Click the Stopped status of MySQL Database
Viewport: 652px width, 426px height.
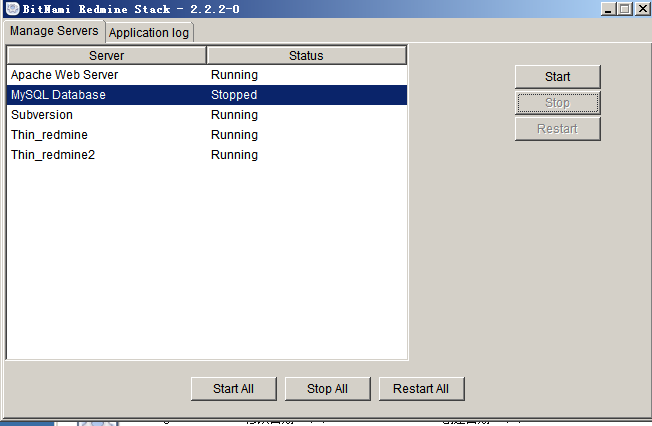[234, 95]
